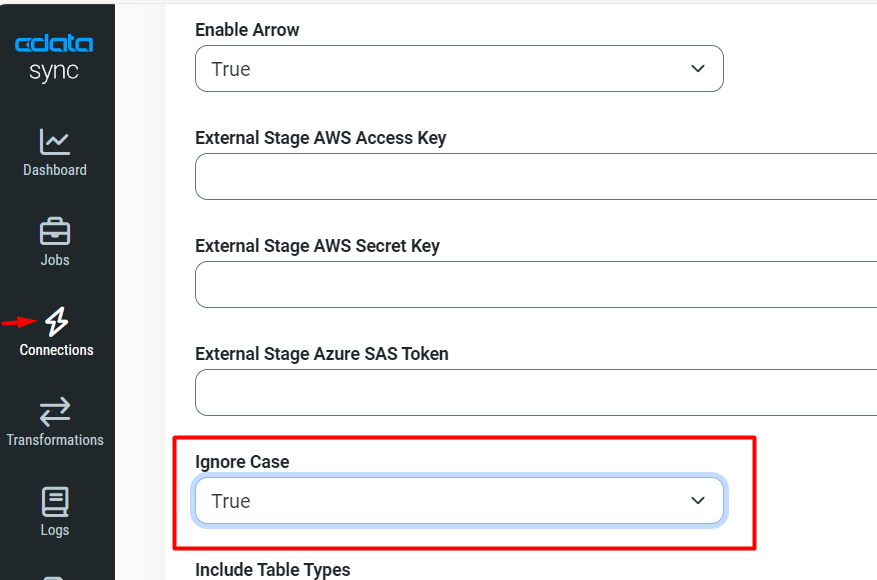Expand the Ignore Case dropdown chevron

(x=697, y=500)
